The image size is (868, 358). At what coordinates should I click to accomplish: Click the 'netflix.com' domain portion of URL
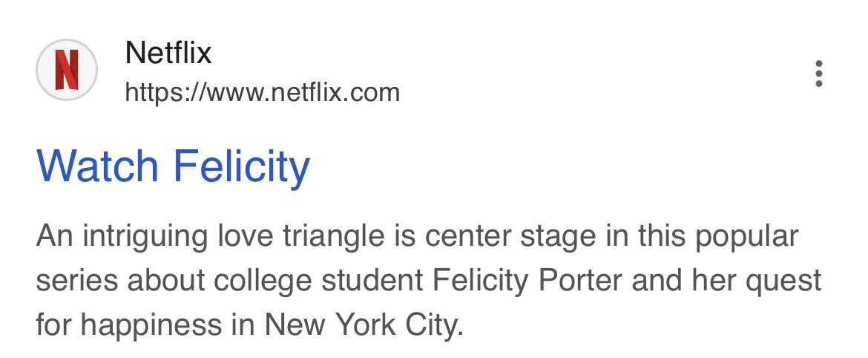click(x=335, y=93)
